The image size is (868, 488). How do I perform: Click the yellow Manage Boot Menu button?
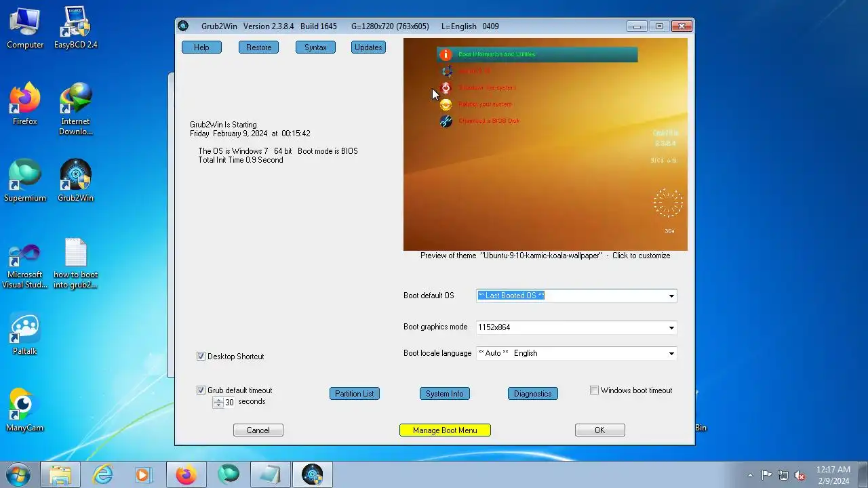pos(445,430)
